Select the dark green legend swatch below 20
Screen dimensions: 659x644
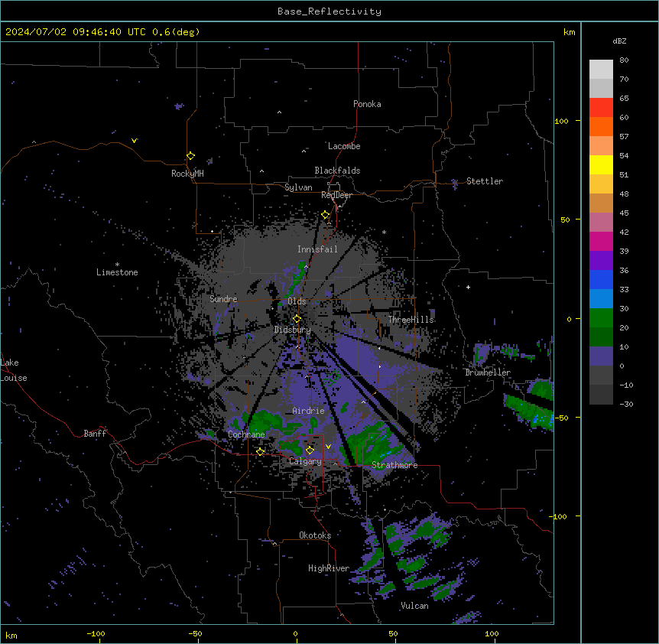tap(601, 337)
